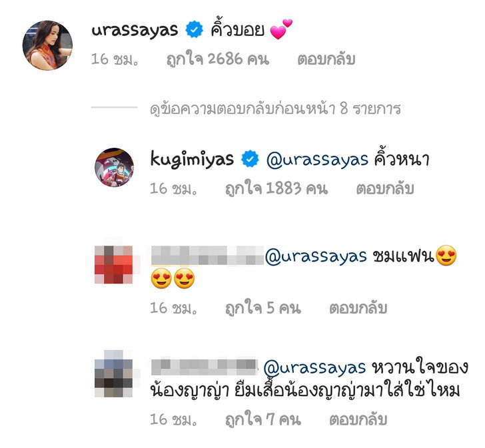Expand 8 previous replies

tap(275, 109)
